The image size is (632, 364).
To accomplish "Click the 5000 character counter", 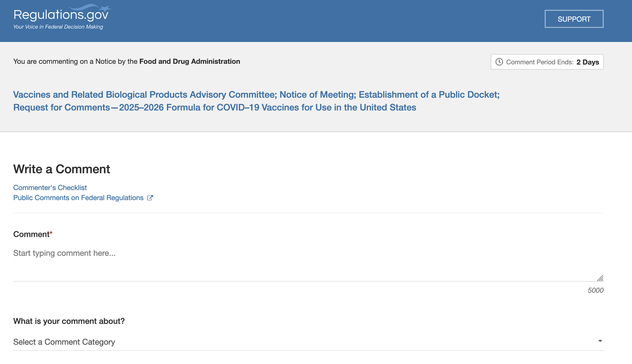I will pyautogui.click(x=595, y=290).
